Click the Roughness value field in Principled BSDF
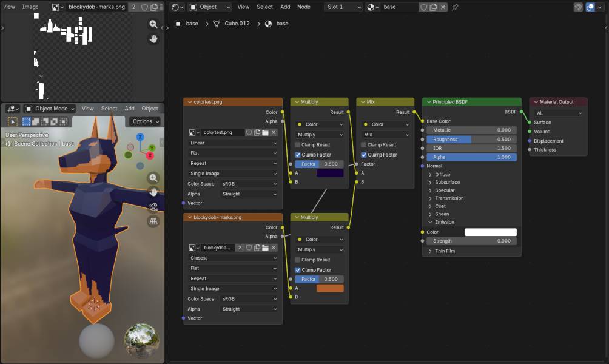 point(472,139)
